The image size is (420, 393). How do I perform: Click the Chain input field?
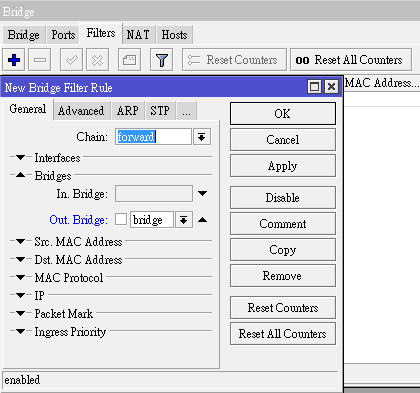[153, 137]
